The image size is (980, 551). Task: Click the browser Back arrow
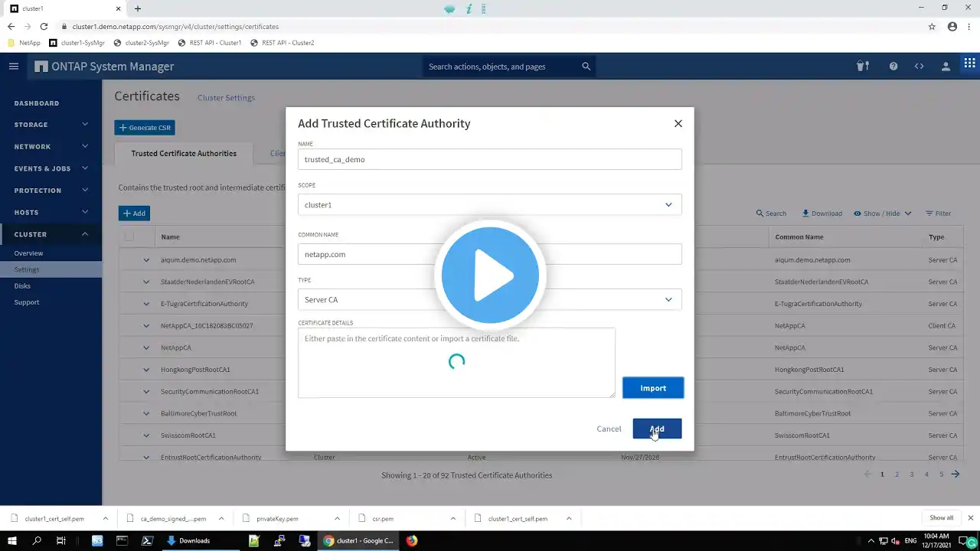[11, 26]
